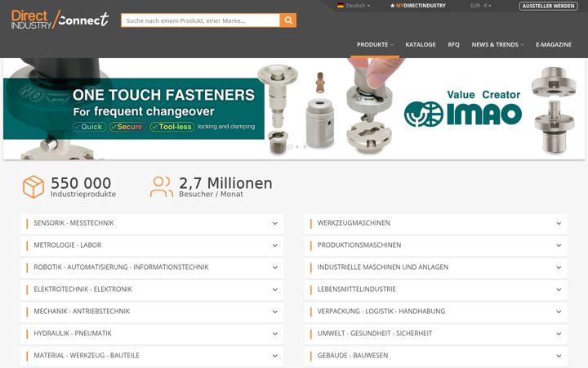Click the star icon beside MyDirectIndustry
The width and height of the screenshot is (588, 368).
click(392, 6)
